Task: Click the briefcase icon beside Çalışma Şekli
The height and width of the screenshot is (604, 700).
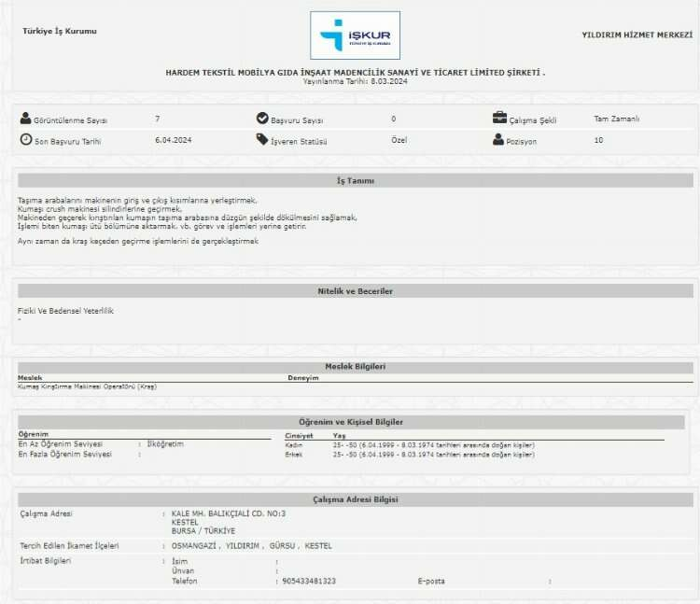Action: click(x=499, y=119)
